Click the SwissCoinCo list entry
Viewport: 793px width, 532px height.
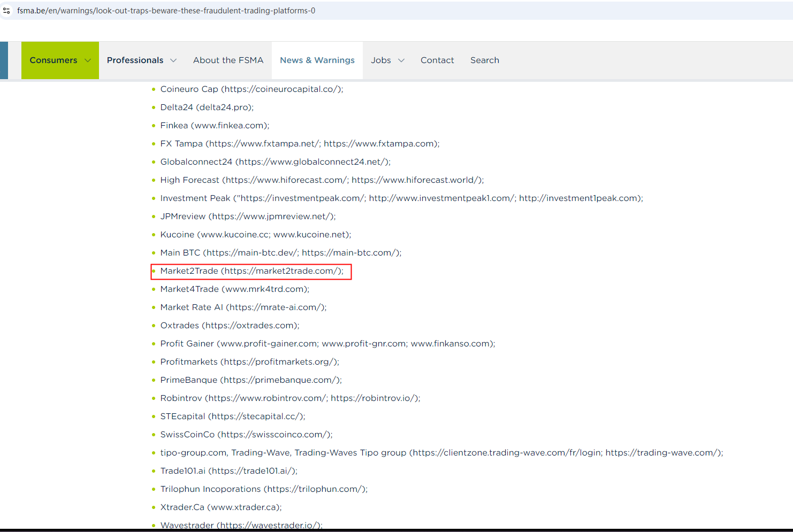click(246, 435)
